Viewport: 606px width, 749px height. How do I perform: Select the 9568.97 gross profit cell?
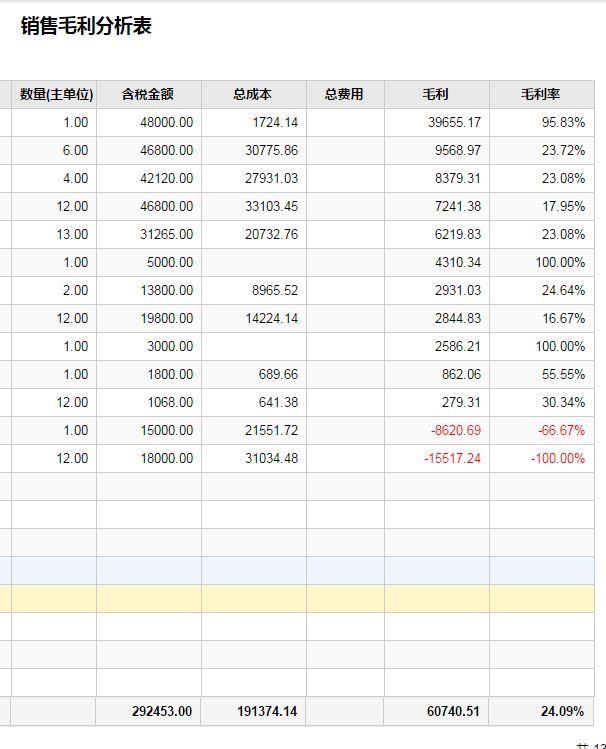click(437, 151)
